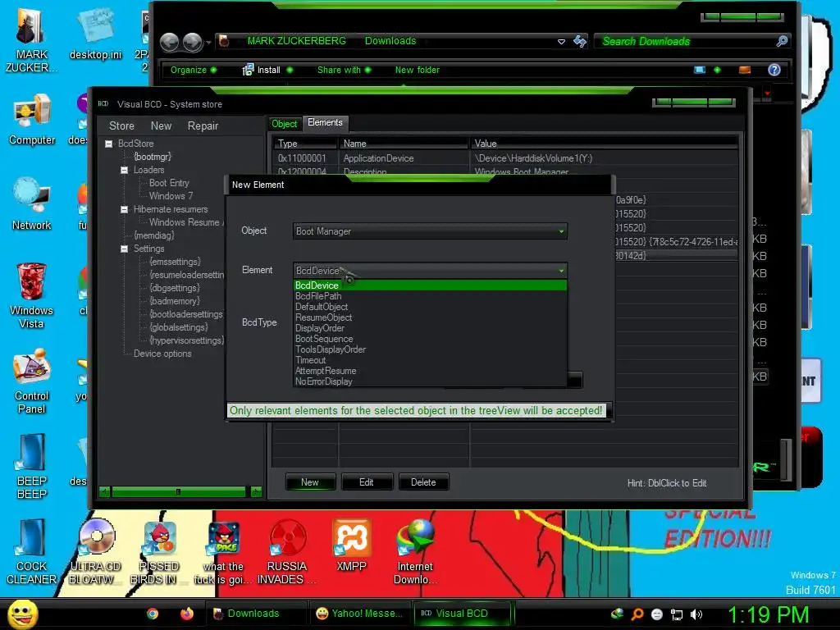The width and height of the screenshot is (840, 630).
Task: Select Windows 7 loader tree item
Action: tap(171, 196)
